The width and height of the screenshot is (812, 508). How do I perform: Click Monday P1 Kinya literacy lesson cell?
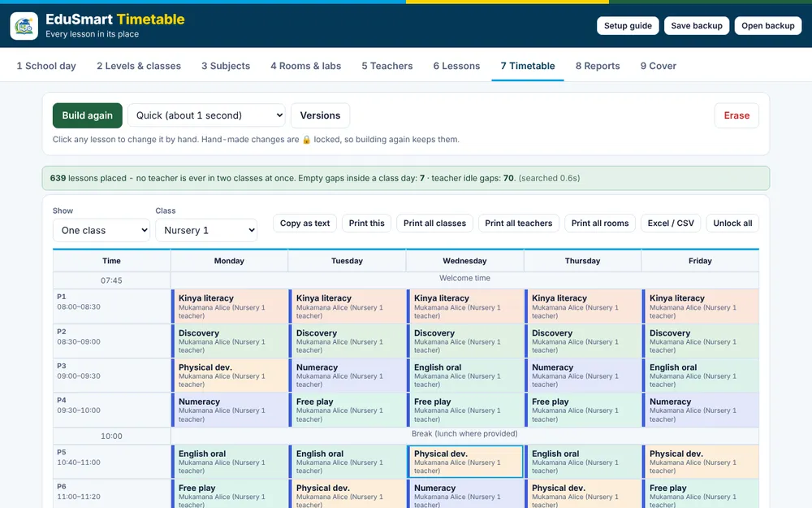click(230, 306)
